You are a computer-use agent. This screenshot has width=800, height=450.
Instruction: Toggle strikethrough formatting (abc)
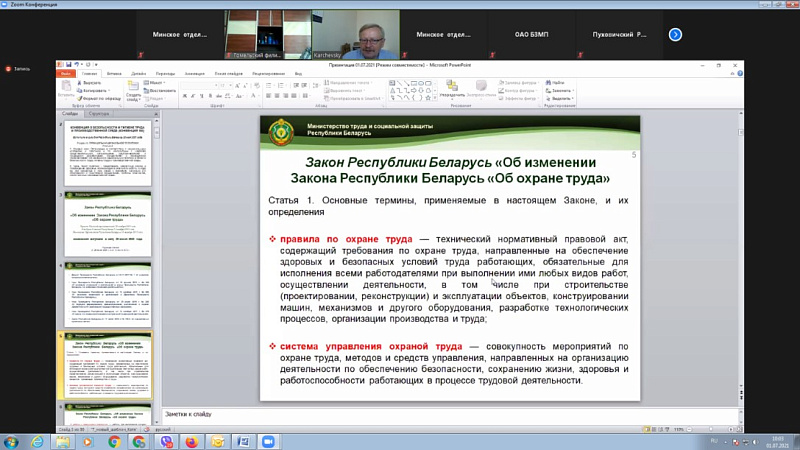point(219,95)
